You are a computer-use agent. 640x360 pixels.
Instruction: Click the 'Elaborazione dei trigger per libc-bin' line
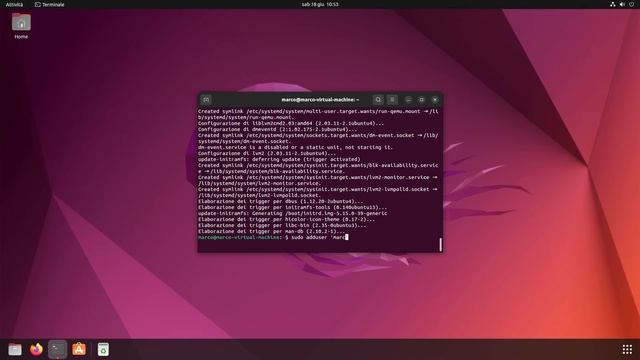(x=282, y=225)
